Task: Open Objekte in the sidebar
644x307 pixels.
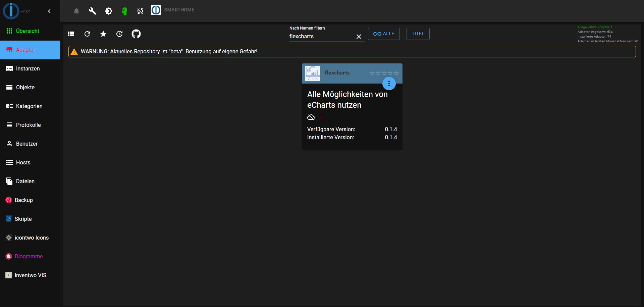Action: coord(30,87)
